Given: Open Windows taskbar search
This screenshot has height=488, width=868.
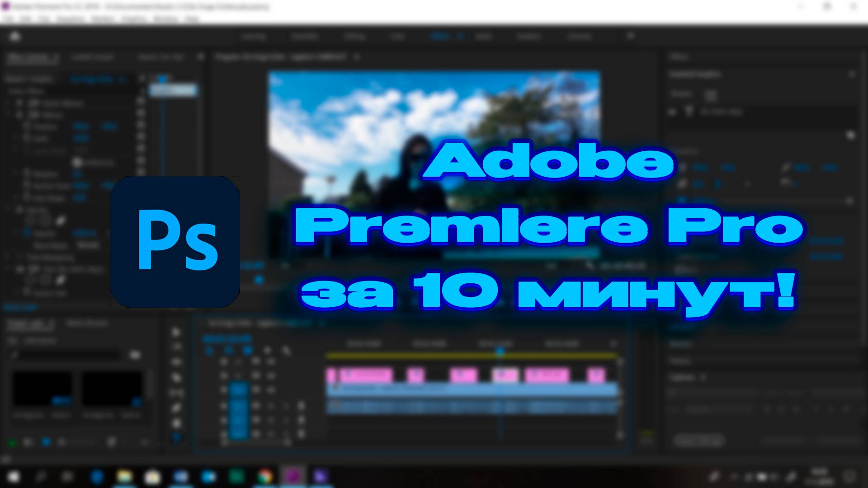Looking at the screenshot, I should point(41,476).
